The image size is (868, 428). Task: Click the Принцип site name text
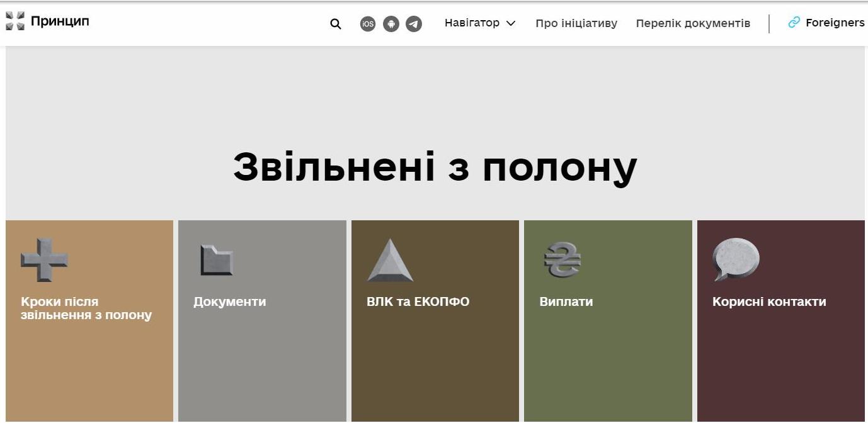click(x=60, y=21)
